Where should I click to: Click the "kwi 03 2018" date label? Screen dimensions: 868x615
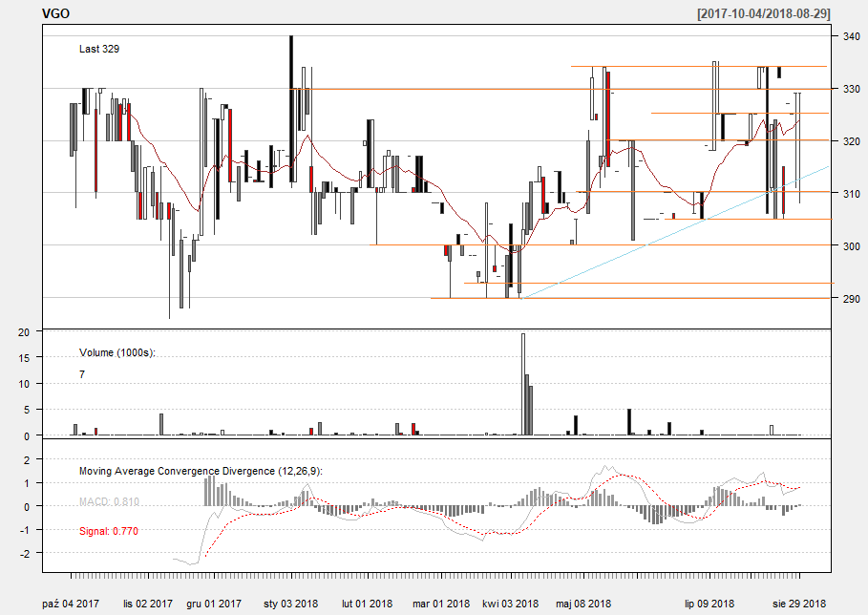click(x=511, y=604)
